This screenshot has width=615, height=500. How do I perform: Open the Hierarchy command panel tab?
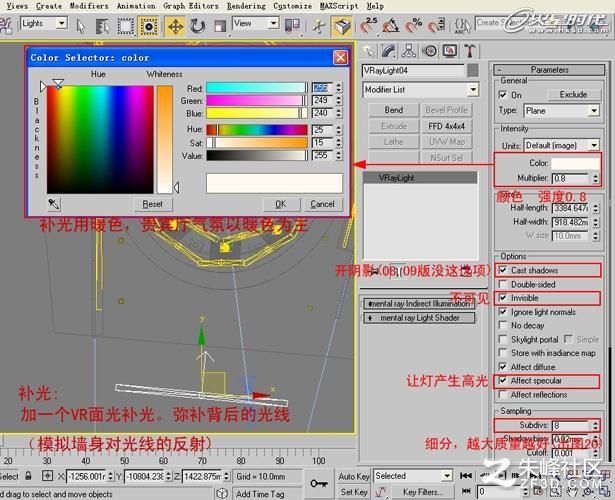[x=409, y=51]
